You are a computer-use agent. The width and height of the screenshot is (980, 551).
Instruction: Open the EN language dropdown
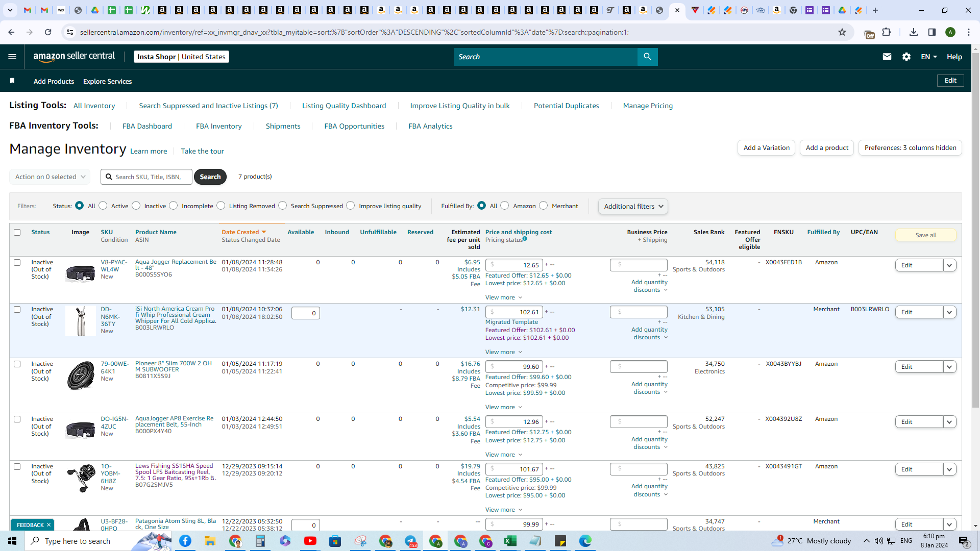[929, 57]
